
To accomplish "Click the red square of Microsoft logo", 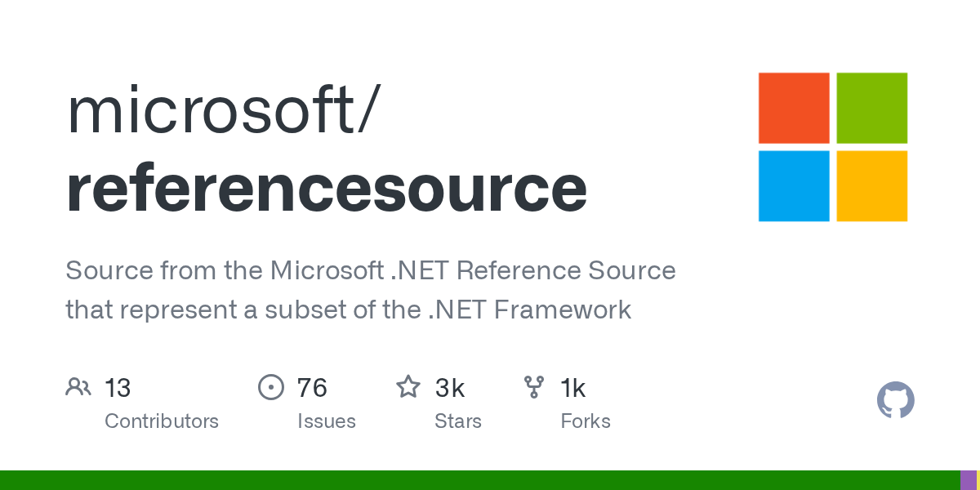I will [x=794, y=108].
